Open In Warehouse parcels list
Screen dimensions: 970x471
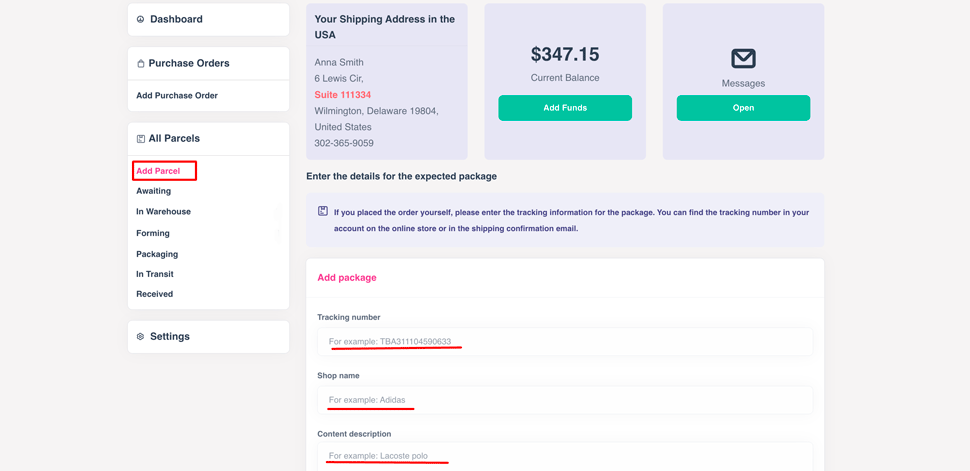164,212
